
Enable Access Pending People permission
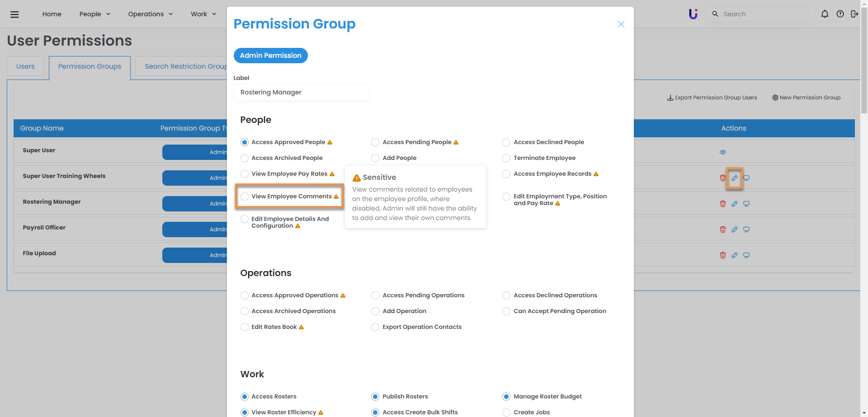point(375,142)
